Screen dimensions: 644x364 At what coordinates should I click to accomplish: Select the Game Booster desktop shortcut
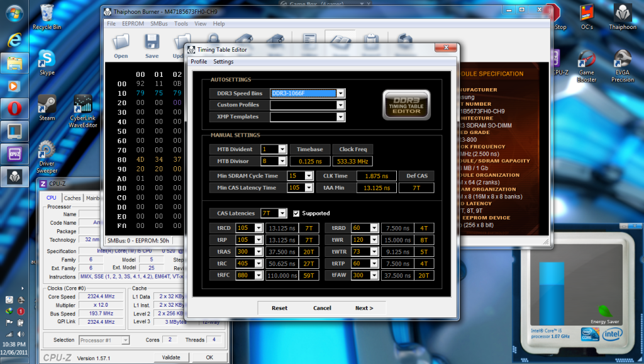point(587,67)
